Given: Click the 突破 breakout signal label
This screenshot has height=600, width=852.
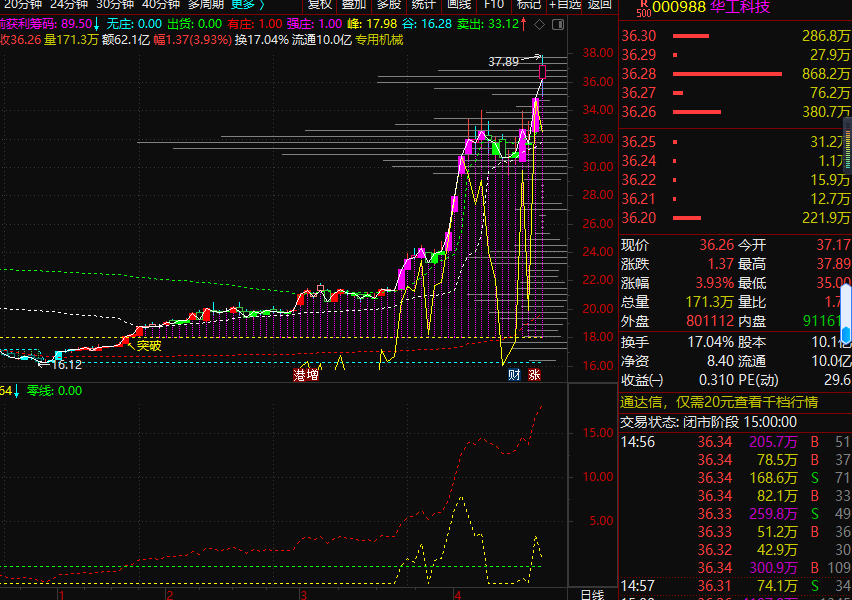Looking at the screenshot, I should pyautogui.click(x=149, y=346).
